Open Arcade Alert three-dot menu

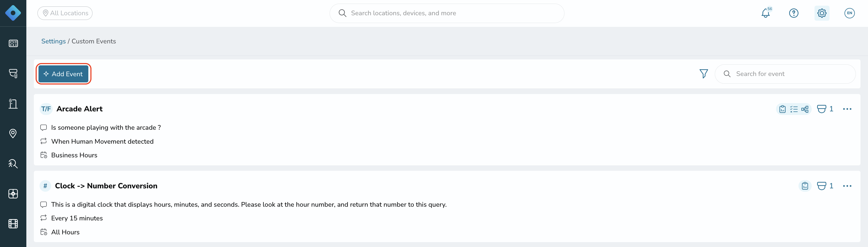pyautogui.click(x=847, y=109)
